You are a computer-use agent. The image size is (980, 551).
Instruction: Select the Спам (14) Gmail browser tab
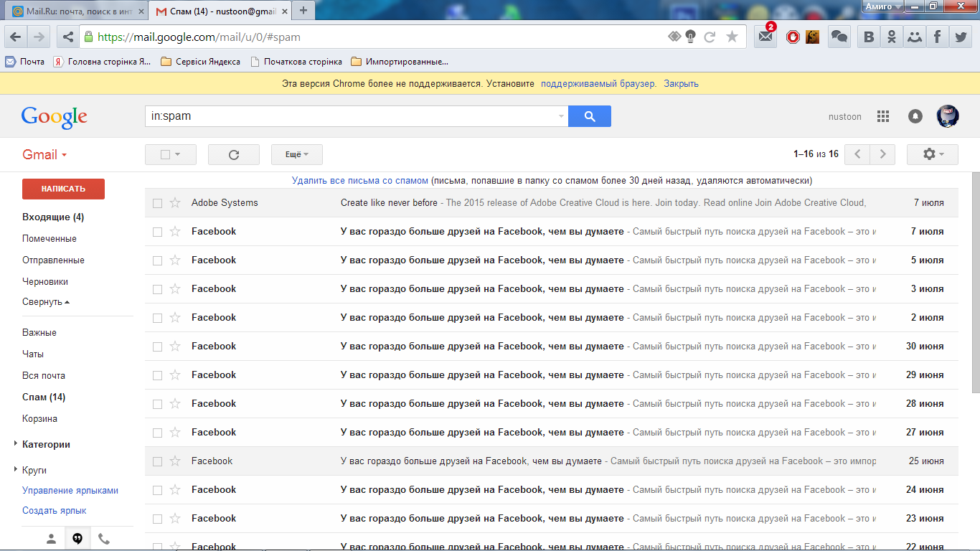(220, 11)
